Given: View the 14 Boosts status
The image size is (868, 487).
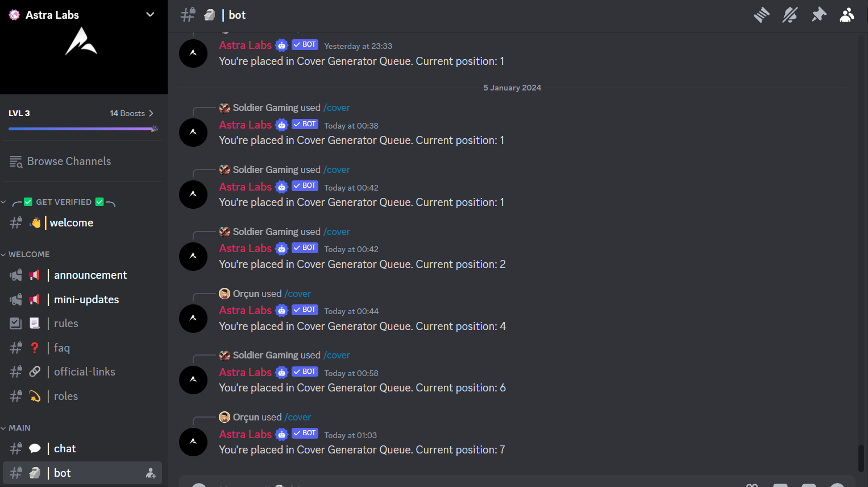Looking at the screenshot, I should (131, 113).
